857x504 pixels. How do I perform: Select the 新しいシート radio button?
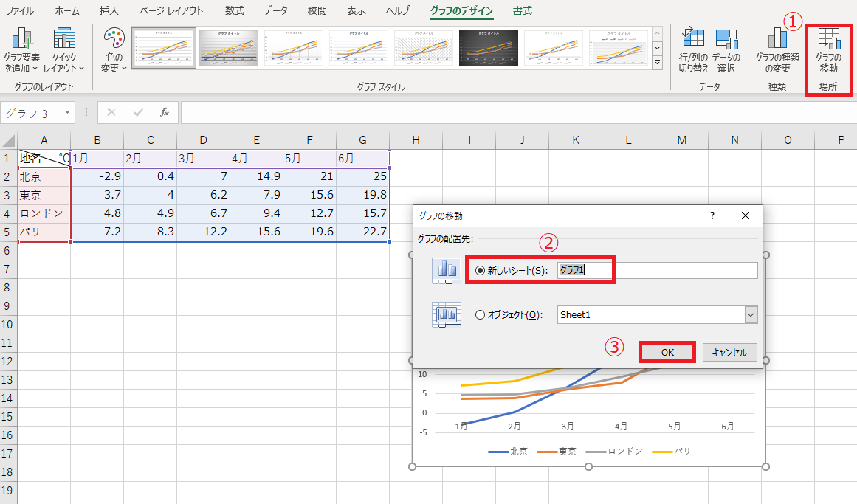tap(481, 271)
